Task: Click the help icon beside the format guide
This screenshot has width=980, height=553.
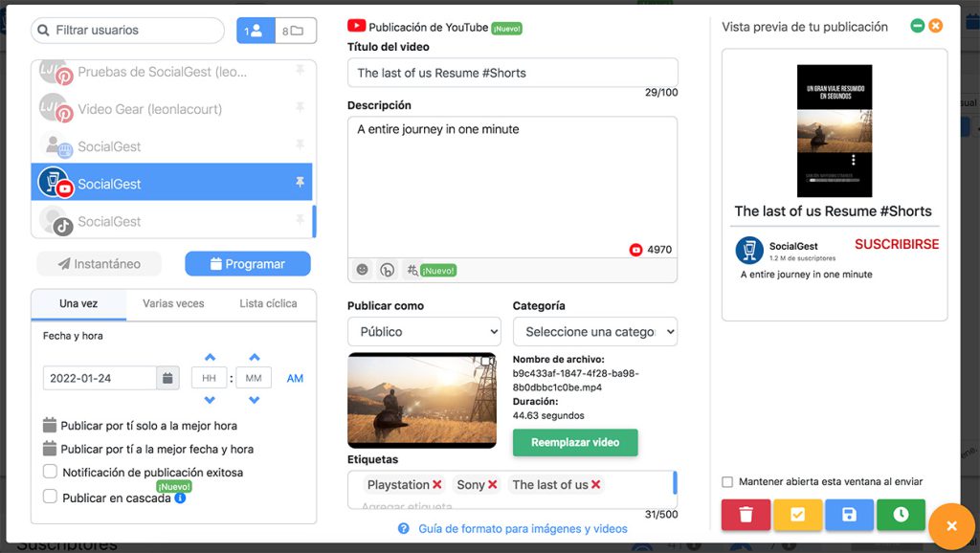Action: tap(404, 529)
